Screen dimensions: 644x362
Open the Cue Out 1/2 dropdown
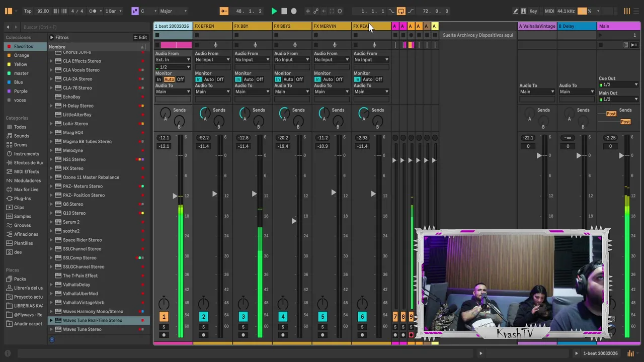[618, 85]
